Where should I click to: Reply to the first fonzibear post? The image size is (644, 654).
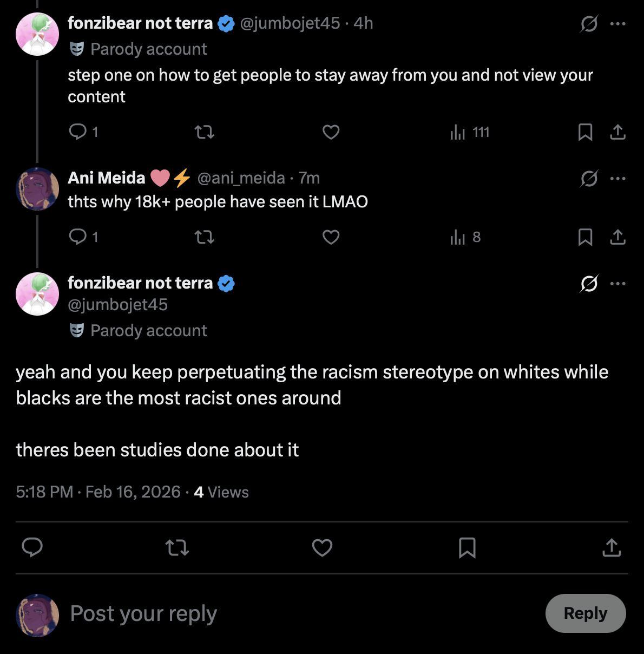click(x=78, y=132)
